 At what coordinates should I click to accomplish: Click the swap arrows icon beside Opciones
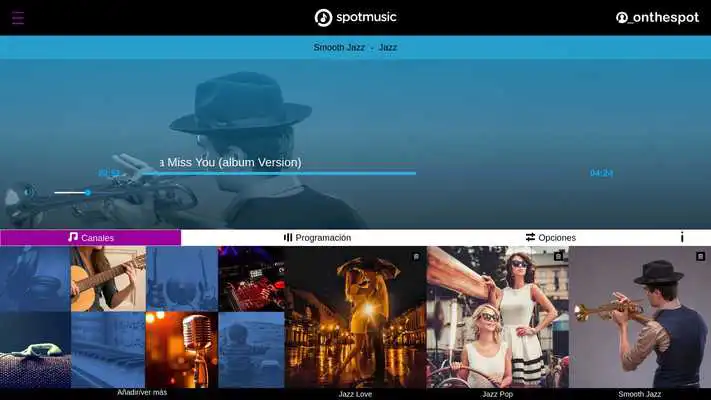530,237
